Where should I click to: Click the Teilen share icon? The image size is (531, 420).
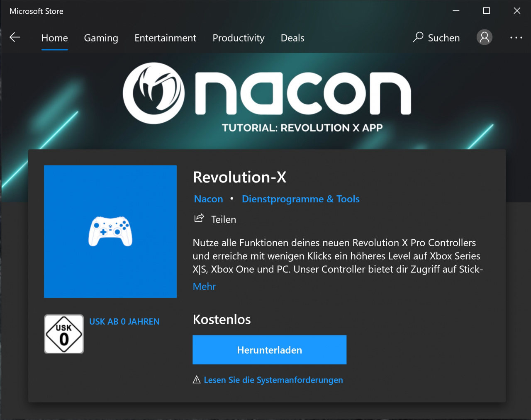[199, 218]
